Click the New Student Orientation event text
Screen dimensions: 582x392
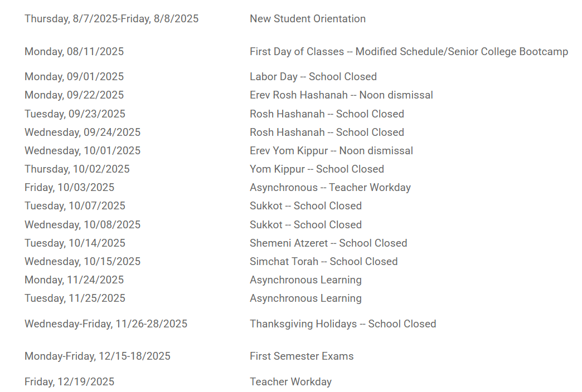point(307,19)
